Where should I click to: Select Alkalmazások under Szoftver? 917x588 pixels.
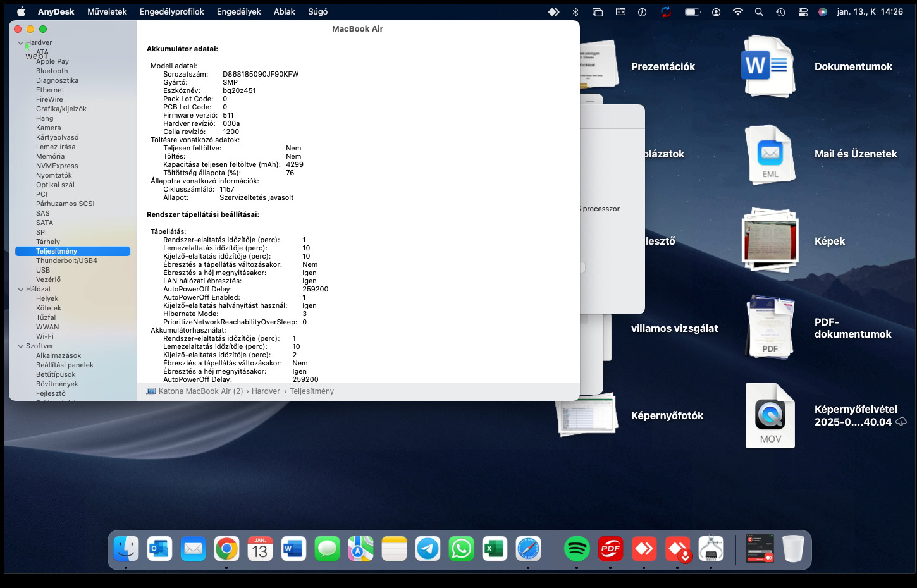(x=58, y=356)
